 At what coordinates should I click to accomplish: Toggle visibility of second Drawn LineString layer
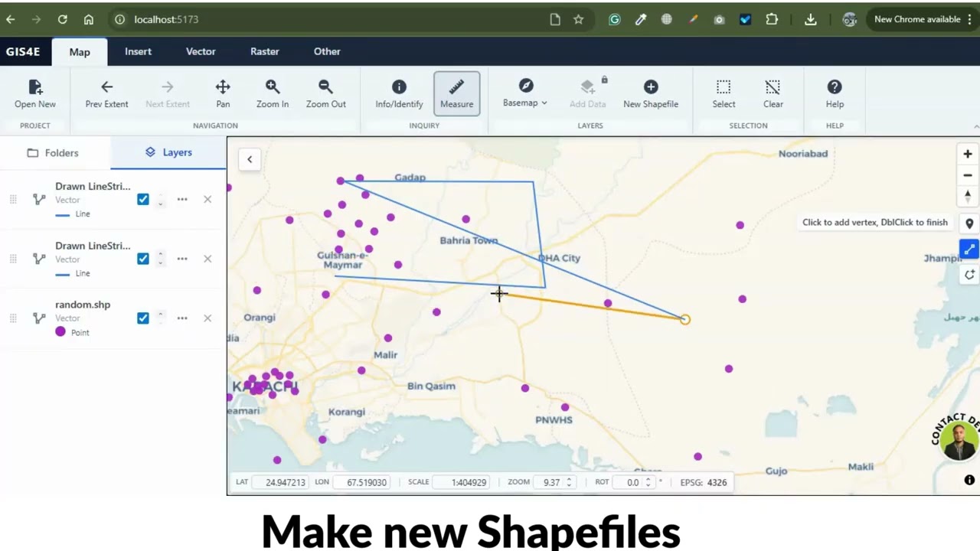tap(143, 259)
